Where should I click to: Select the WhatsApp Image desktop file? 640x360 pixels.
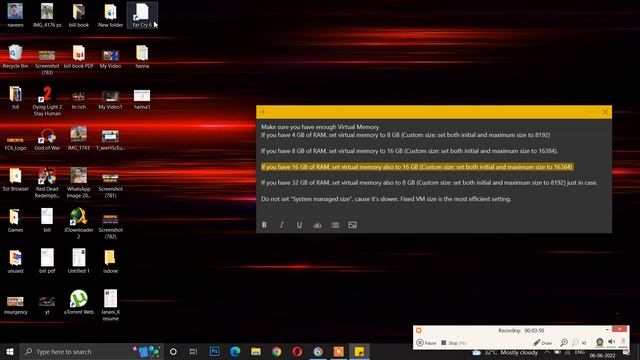click(78, 182)
